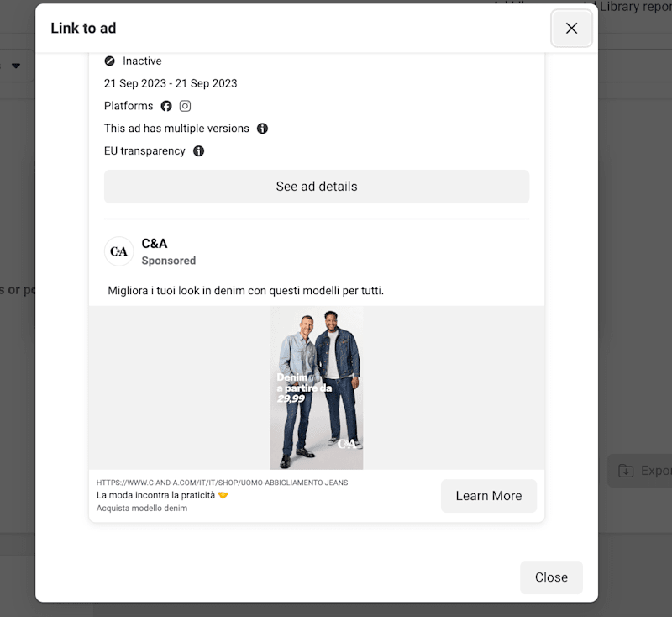Viewport: 672px width, 617px height.
Task: Click the Instagram platform icon
Action: pos(185,106)
